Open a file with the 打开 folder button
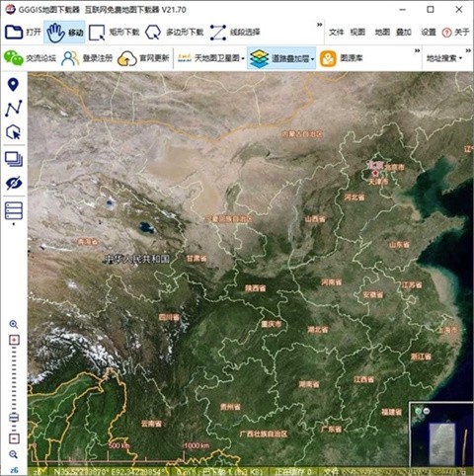Image resolution: width=474 pixels, height=476 pixels. pos(23,33)
